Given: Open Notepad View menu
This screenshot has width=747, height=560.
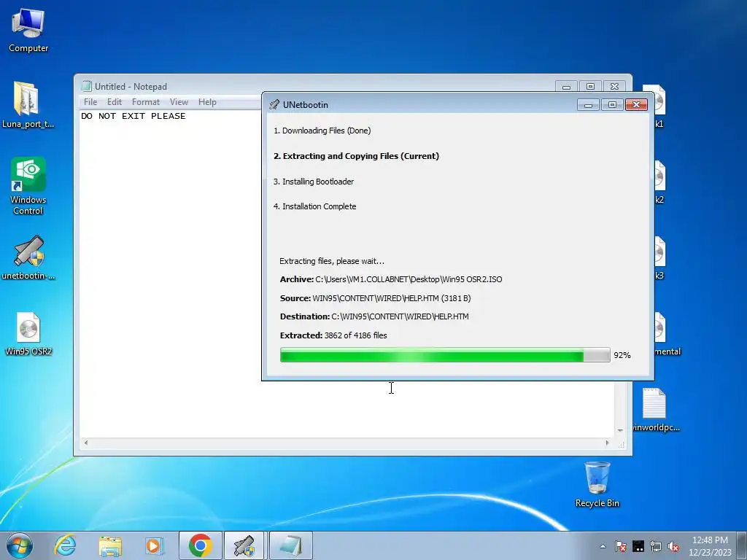Looking at the screenshot, I should coord(179,102).
